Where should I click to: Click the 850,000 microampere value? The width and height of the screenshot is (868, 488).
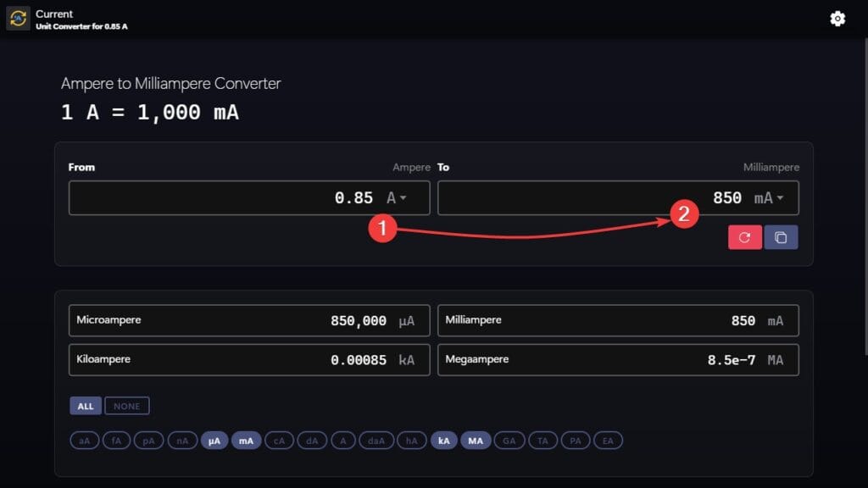point(359,321)
